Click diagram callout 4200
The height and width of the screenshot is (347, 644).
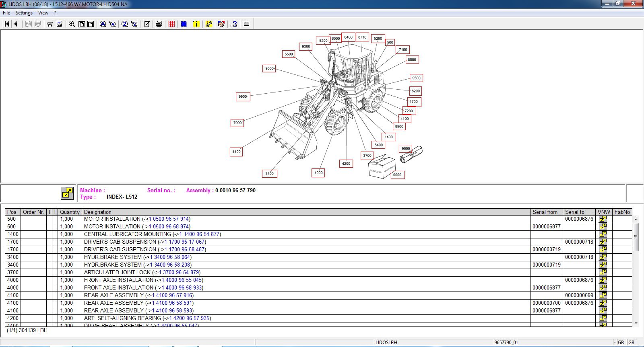coord(346,164)
